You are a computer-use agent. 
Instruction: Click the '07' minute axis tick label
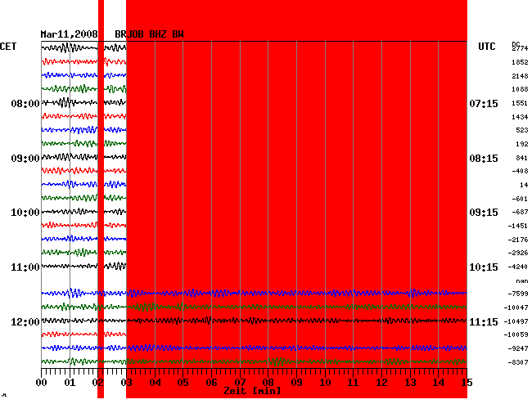(x=240, y=383)
